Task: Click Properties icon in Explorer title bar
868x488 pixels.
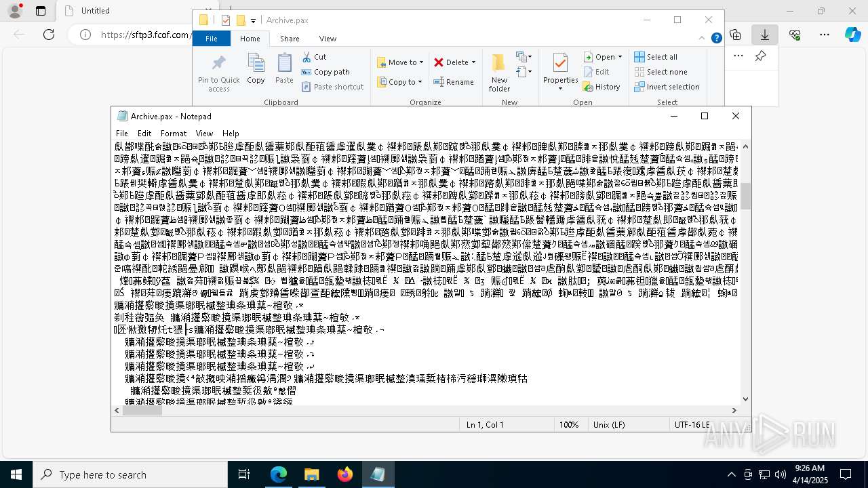Action: click(226, 20)
